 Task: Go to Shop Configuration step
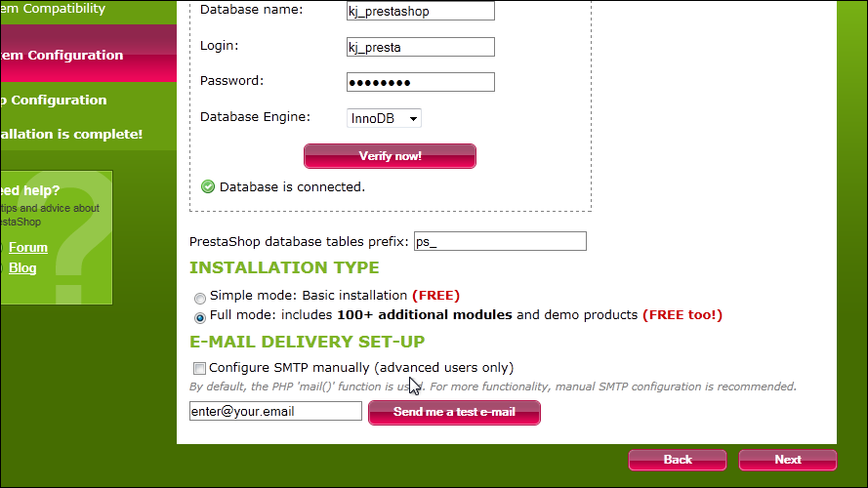pyautogui.click(x=53, y=101)
